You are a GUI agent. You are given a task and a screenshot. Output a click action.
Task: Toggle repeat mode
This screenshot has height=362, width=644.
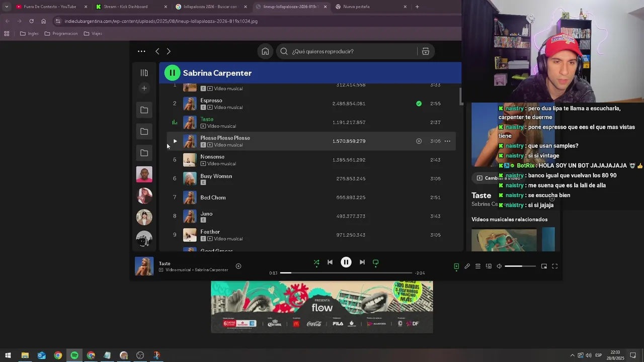coord(376,262)
